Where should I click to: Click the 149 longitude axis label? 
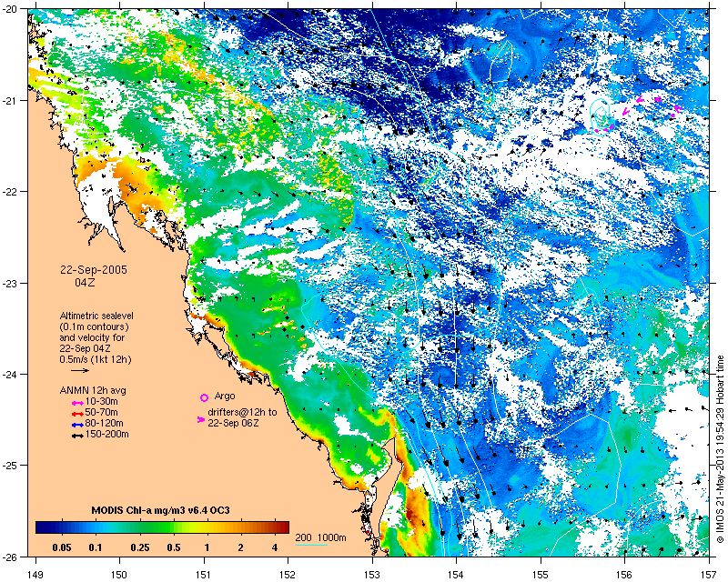click(x=35, y=574)
